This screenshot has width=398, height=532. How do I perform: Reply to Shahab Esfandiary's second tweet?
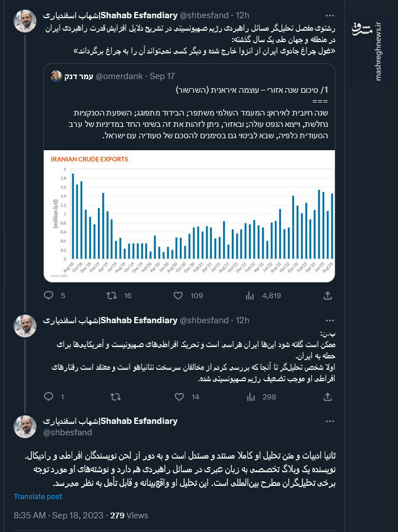pyautogui.click(x=49, y=397)
